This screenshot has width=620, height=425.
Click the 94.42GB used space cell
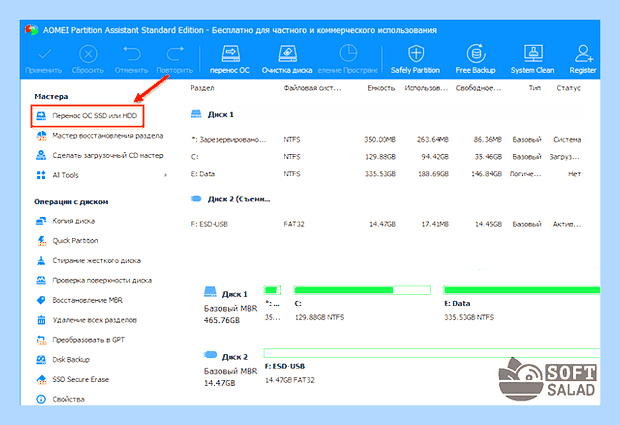(435, 157)
